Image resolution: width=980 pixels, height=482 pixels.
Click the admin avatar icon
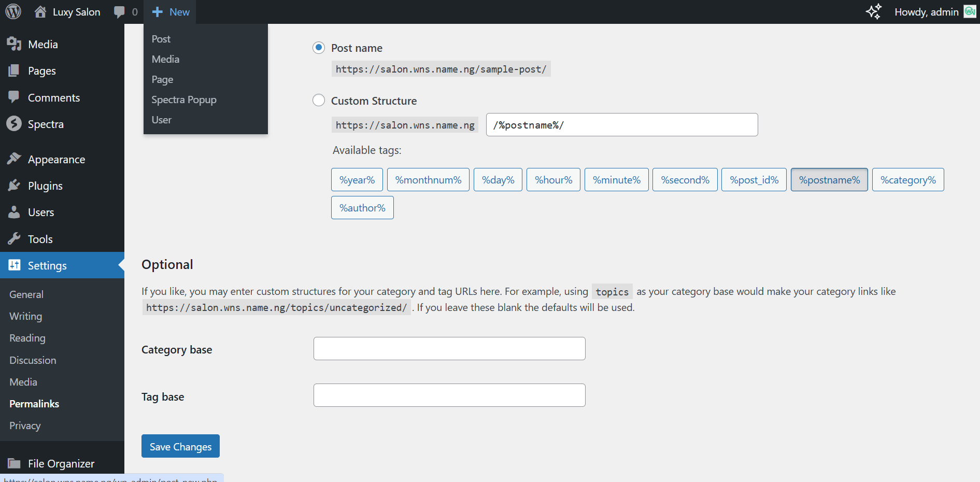point(970,11)
